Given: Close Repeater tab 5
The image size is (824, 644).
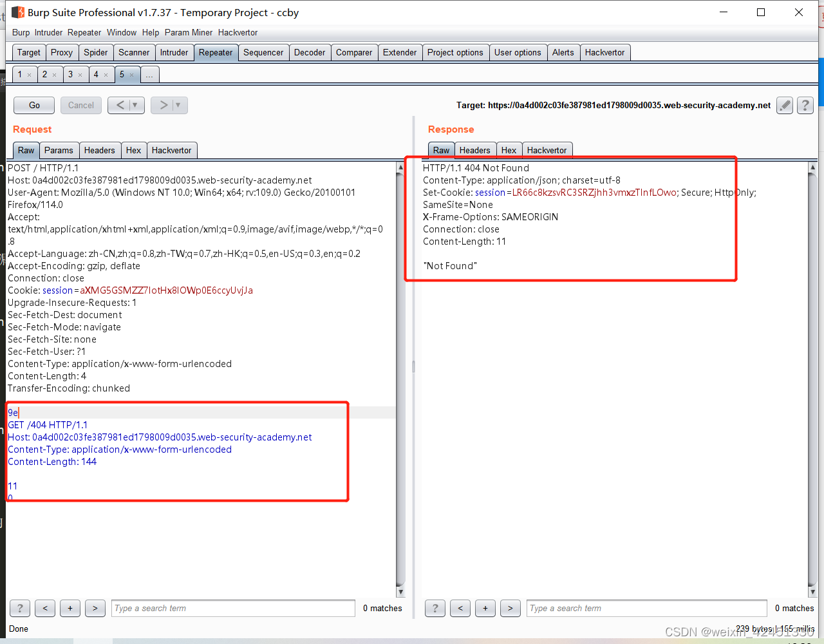Looking at the screenshot, I should point(131,75).
